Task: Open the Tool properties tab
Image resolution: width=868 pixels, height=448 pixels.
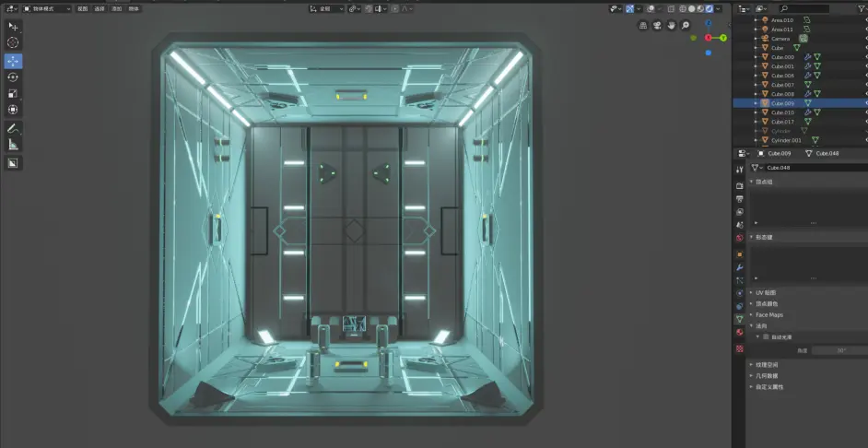Action: coord(740,170)
